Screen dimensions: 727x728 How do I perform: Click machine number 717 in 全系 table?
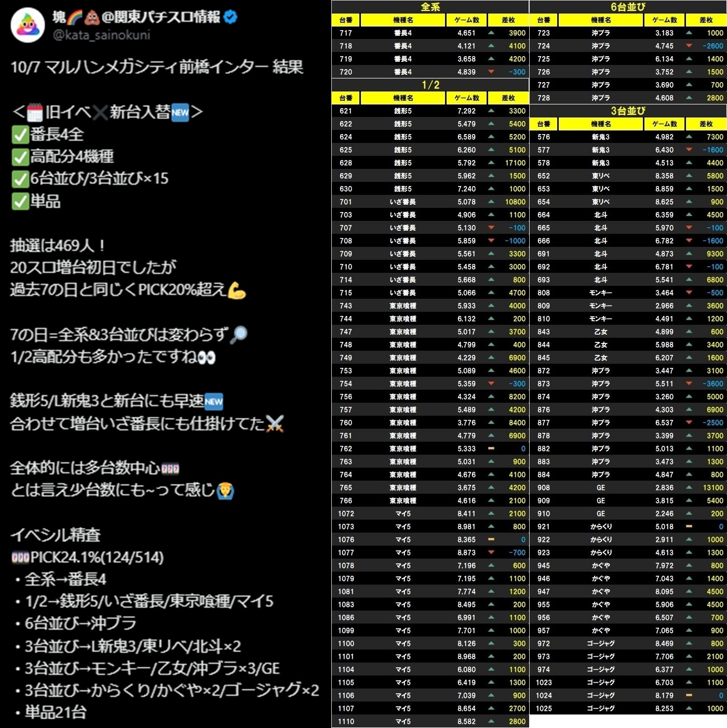pyautogui.click(x=346, y=33)
